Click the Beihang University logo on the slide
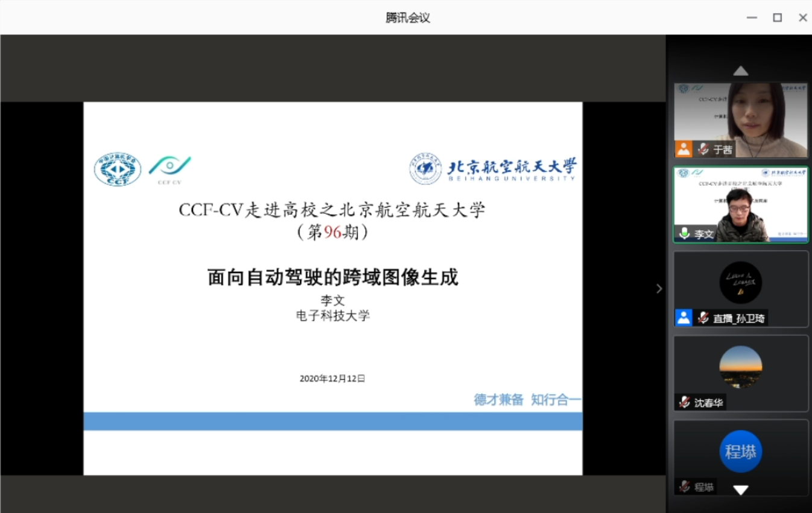 pos(493,168)
